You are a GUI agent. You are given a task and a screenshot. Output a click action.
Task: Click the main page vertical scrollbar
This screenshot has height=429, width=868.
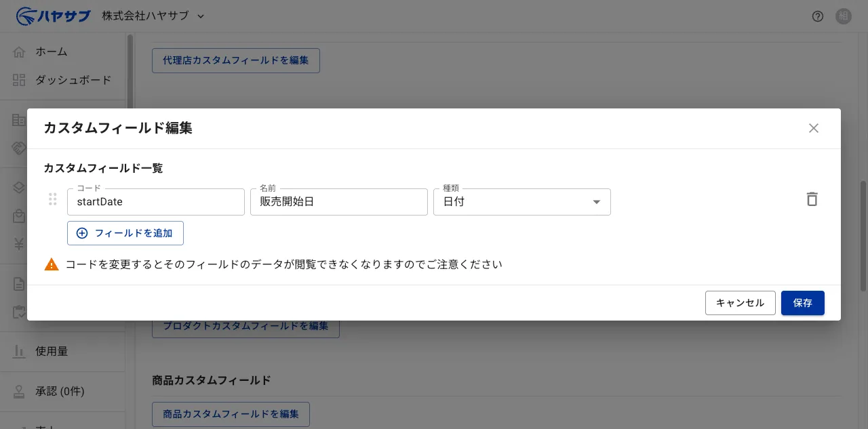coord(863,236)
